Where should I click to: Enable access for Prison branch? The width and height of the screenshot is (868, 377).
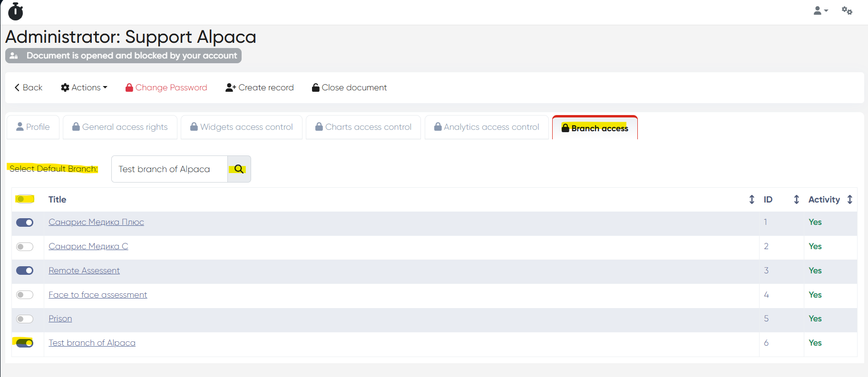coord(25,319)
